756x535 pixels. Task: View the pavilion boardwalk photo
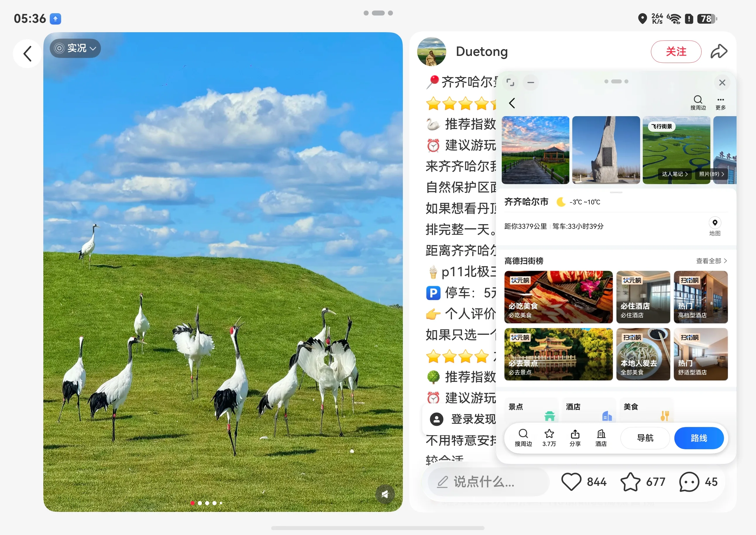click(535, 150)
